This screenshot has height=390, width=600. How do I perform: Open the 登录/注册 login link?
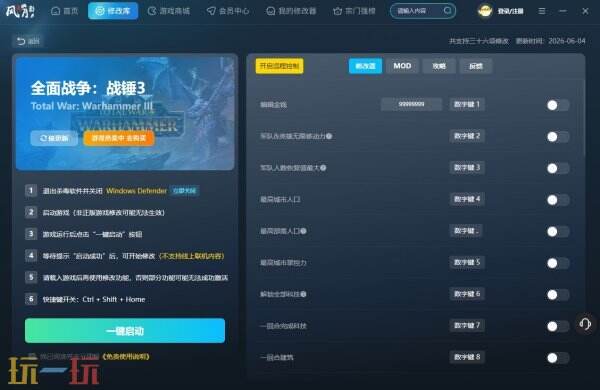tap(510, 11)
